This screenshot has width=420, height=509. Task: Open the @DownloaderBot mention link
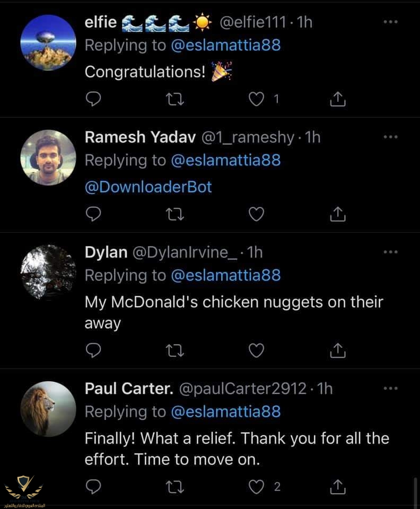pos(148,187)
